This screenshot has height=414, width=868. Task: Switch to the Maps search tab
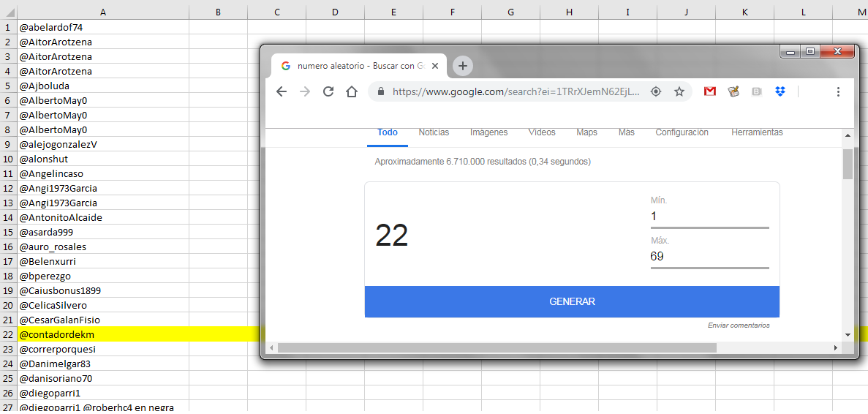586,133
